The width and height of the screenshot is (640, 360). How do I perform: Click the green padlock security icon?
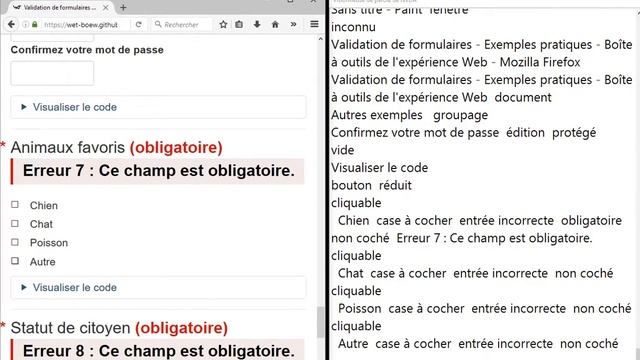(x=35, y=24)
